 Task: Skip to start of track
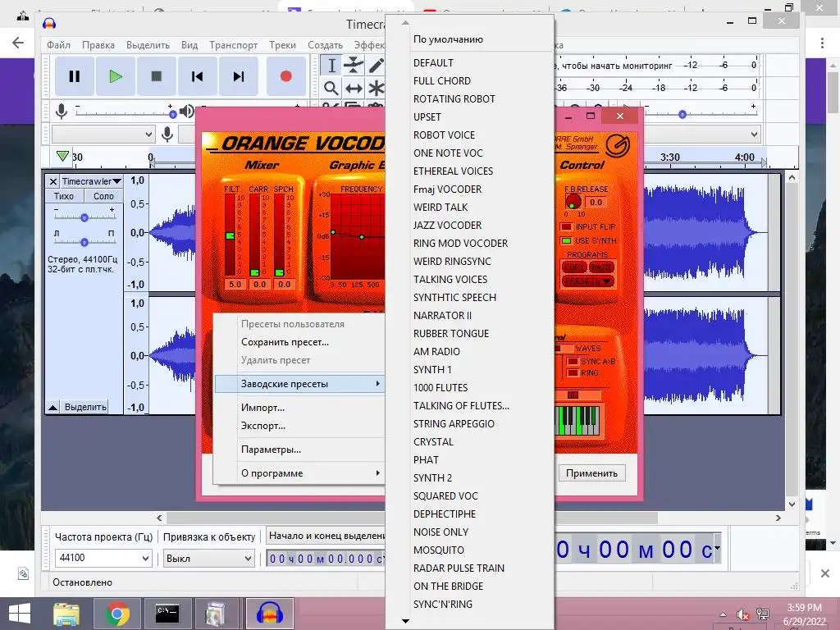(197, 76)
